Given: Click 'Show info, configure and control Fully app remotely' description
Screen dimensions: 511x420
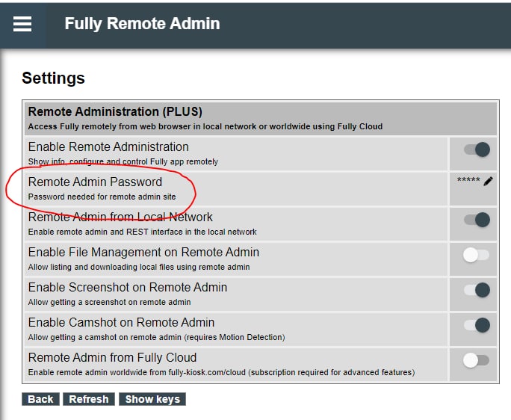Looking at the screenshot, I should pyautogui.click(x=123, y=161).
